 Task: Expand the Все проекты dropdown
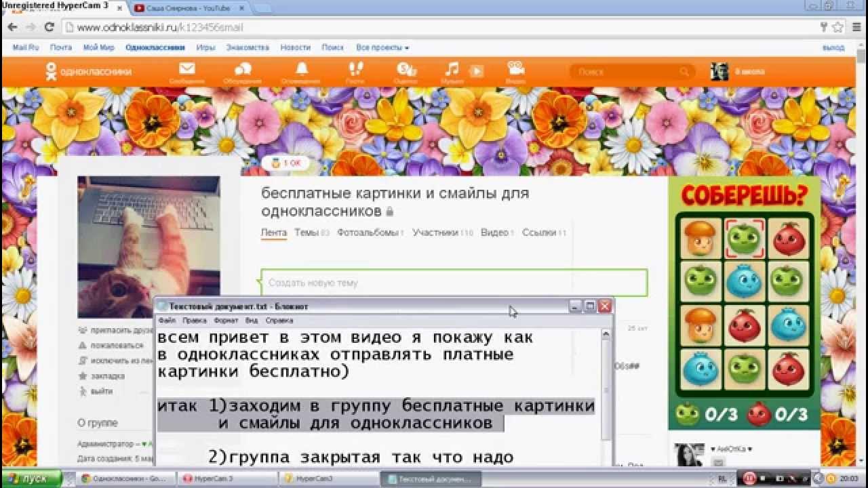tap(382, 47)
